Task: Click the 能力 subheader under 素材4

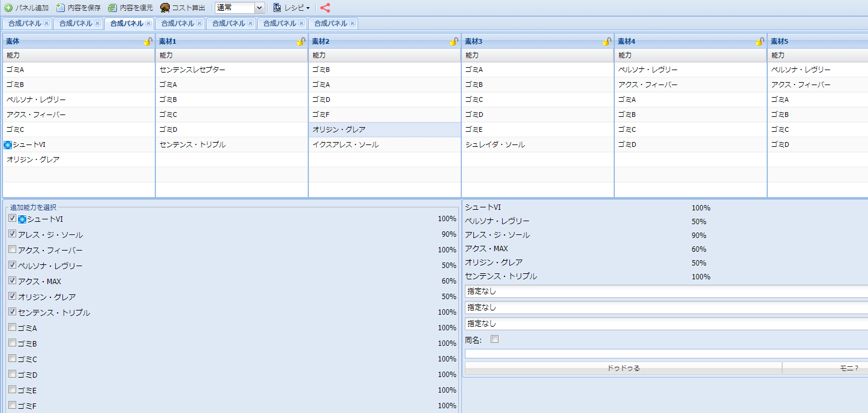Action: 690,55
